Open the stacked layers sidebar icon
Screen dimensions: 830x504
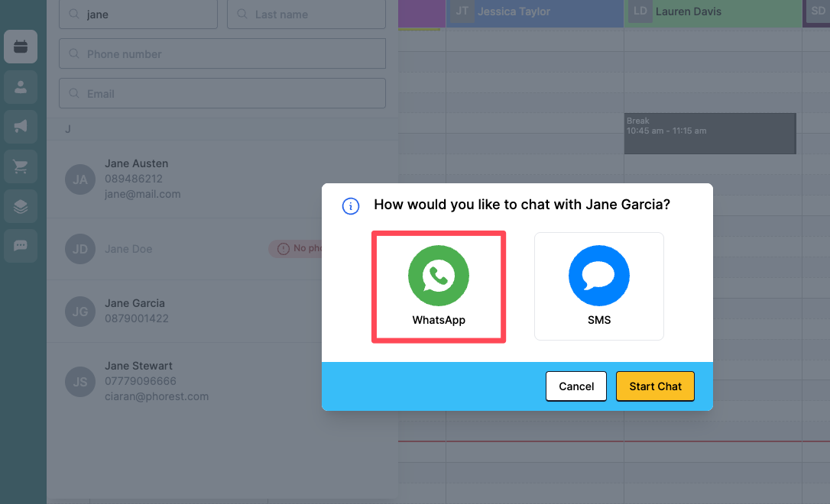(21, 206)
